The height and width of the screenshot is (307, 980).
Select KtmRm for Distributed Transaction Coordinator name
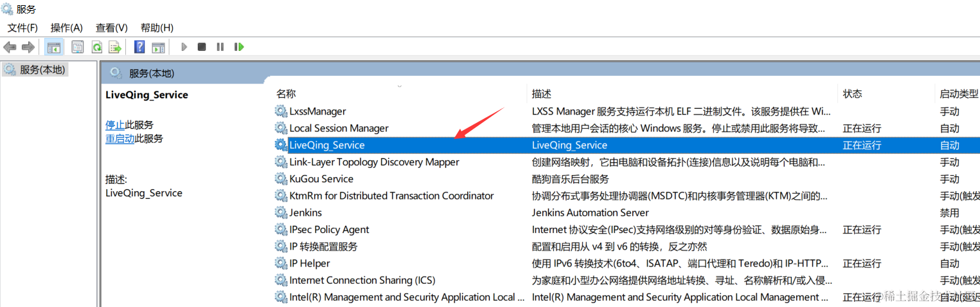click(391, 196)
